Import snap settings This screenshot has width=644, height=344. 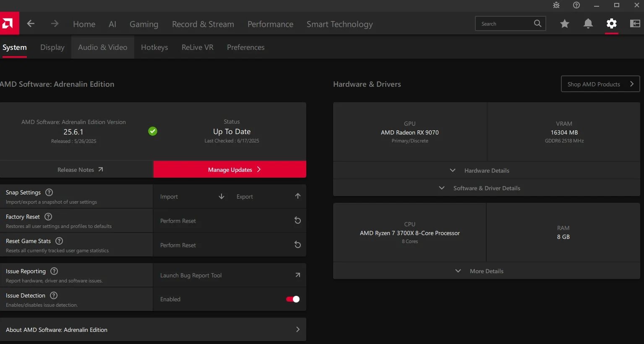[192, 197]
